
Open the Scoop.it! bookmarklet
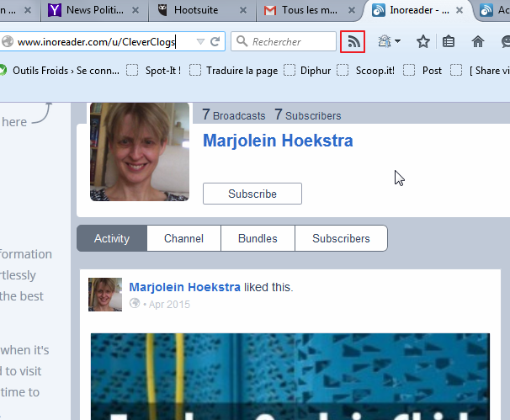[x=365, y=70]
